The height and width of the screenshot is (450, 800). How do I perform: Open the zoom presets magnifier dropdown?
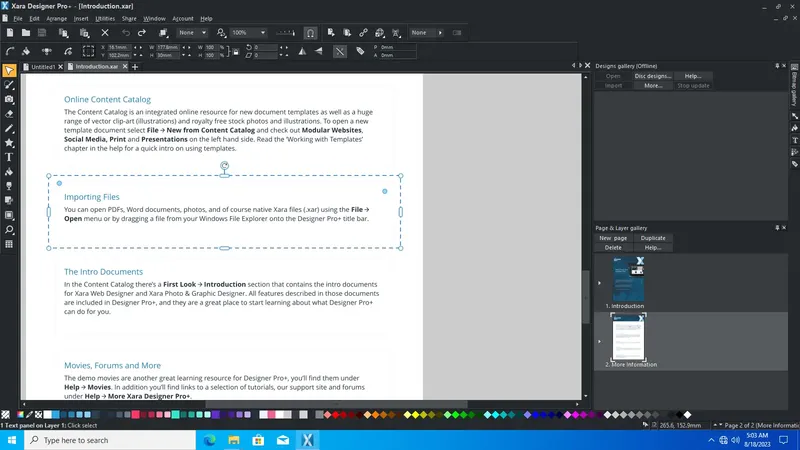(221, 33)
